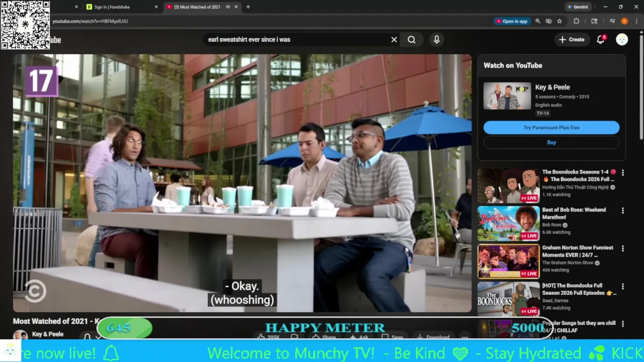
Task: Open the Key & Peele channel avatar below video
Action: [21, 335]
